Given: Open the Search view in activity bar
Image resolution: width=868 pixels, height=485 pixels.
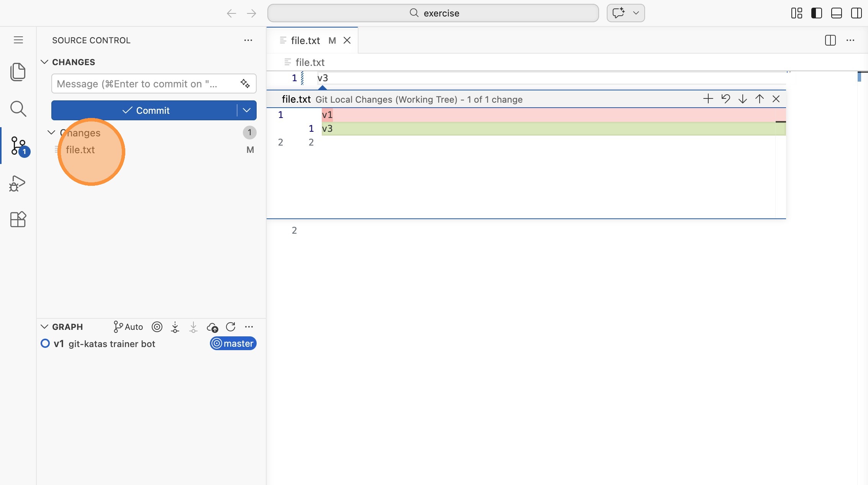Looking at the screenshot, I should pyautogui.click(x=18, y=109).
